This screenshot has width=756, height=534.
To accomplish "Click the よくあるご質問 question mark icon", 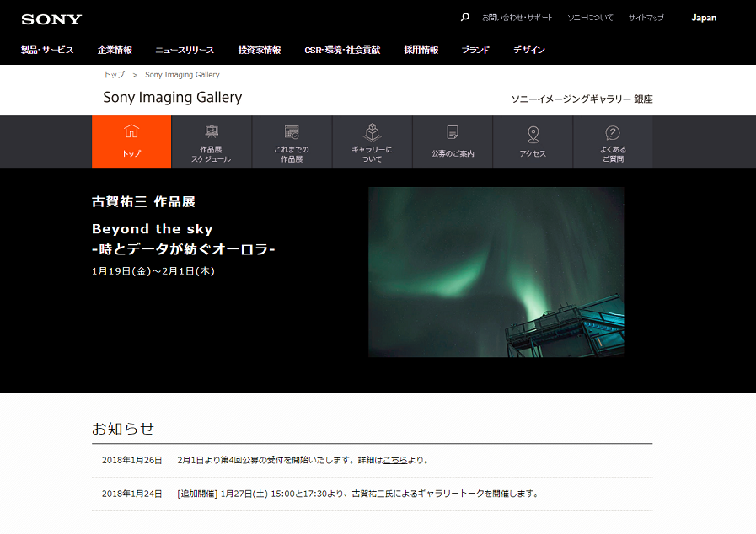I will [613, 132].
